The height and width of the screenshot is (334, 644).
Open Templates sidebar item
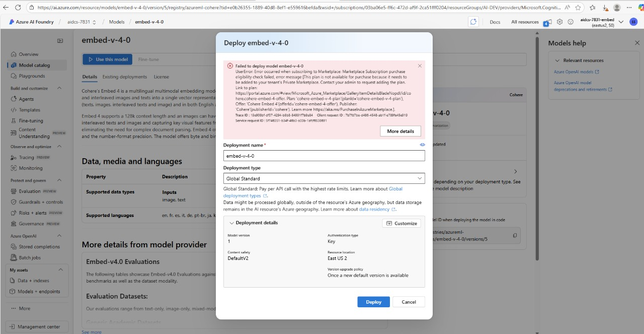[x=29, y=110]
